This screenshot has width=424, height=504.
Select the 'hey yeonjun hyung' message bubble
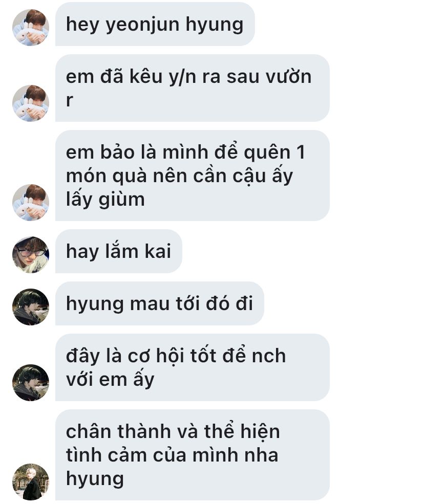[x=155, y=24]
